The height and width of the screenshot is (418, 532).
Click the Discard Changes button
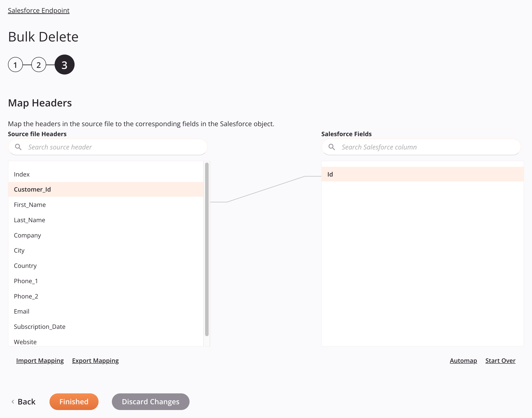151,401
